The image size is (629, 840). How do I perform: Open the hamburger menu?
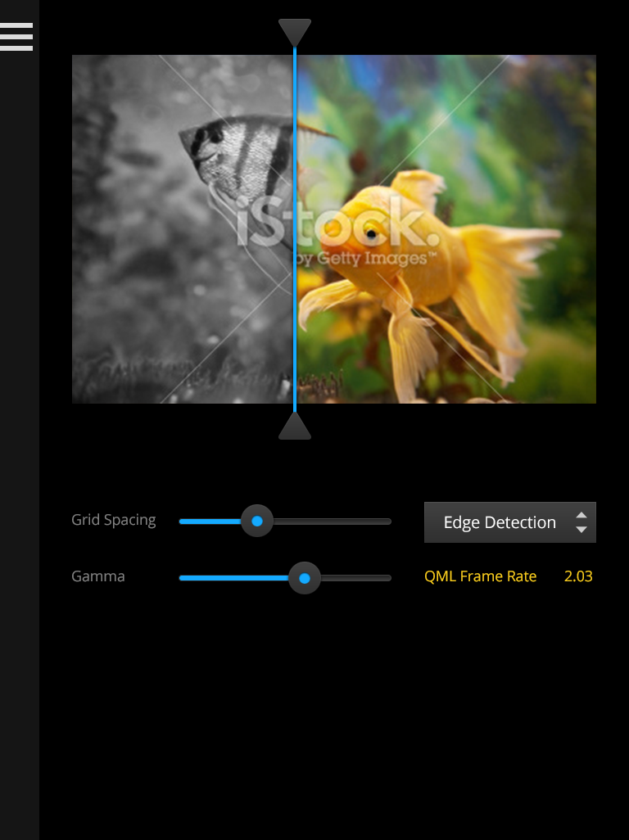(x=16, y=36)
